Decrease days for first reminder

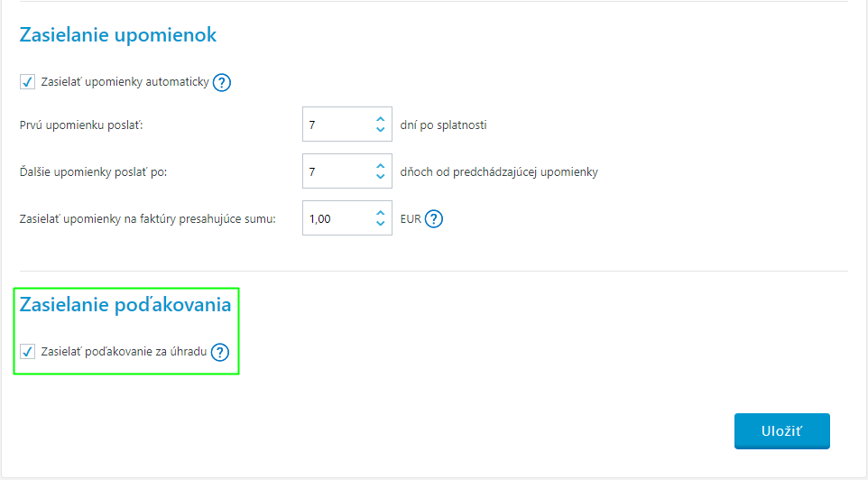pos(380,131)
